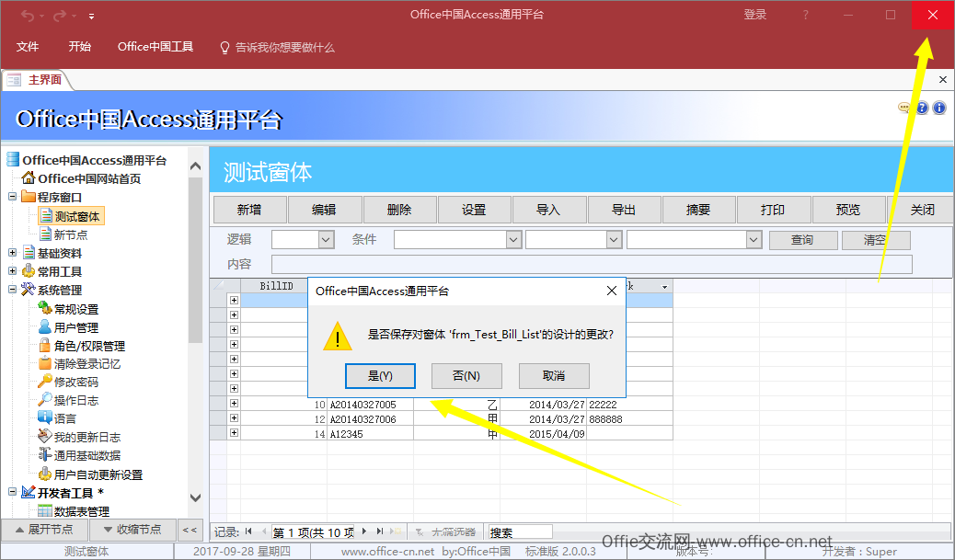Click the 操作日志 magnifier icon
Screen dimensions: 955x560
(x=45, y=400)
